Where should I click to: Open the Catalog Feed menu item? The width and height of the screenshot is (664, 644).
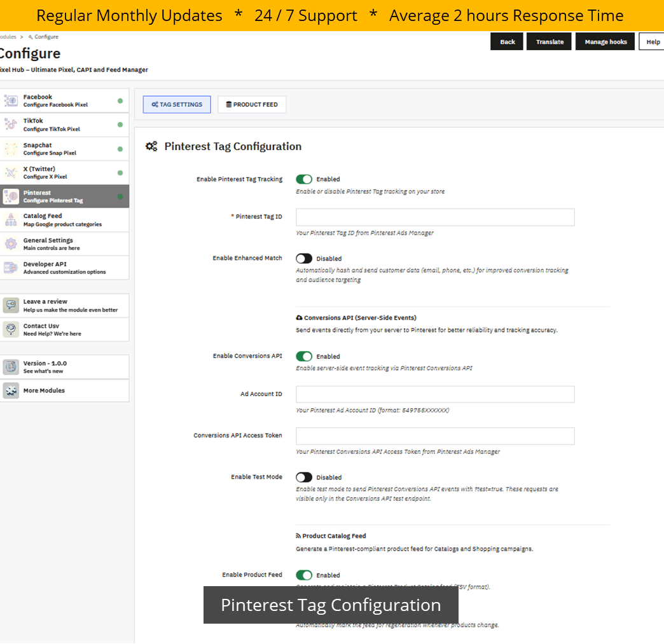(64, 220)
